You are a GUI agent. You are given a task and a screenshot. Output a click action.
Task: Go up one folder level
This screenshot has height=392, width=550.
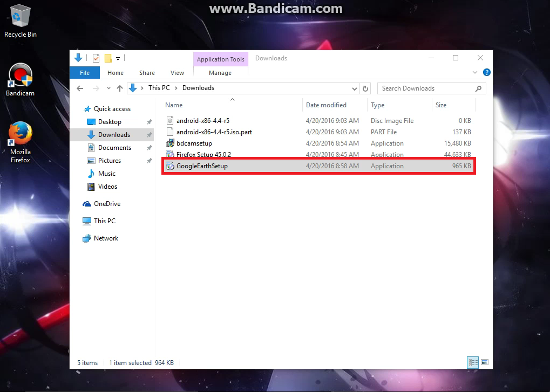(x=120, y=88)
